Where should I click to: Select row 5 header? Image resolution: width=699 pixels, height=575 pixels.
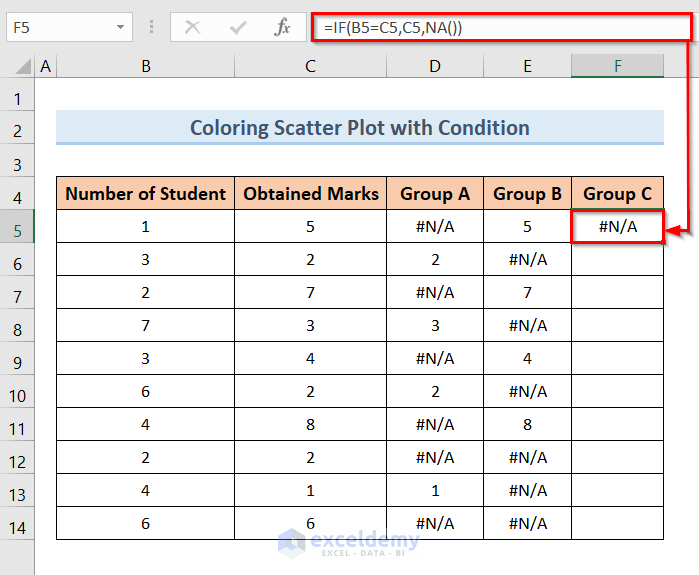17,227
